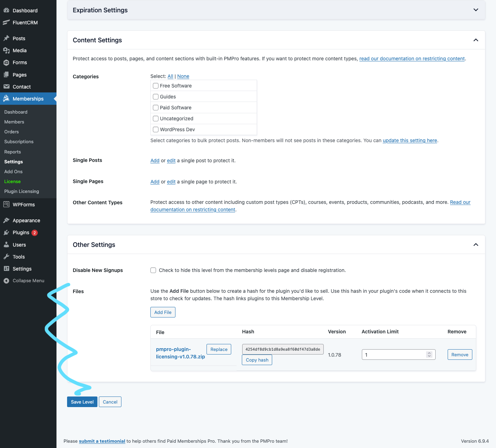Image resolution: width=496 pixels, height=448 pixels.
Task: Open submit a testimonial link
Action: 102,441
